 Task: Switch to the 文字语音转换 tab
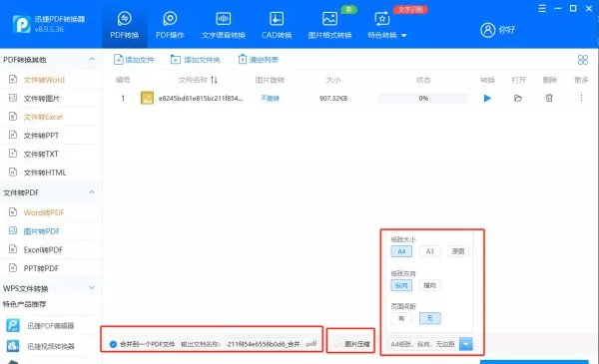(223, 25)
